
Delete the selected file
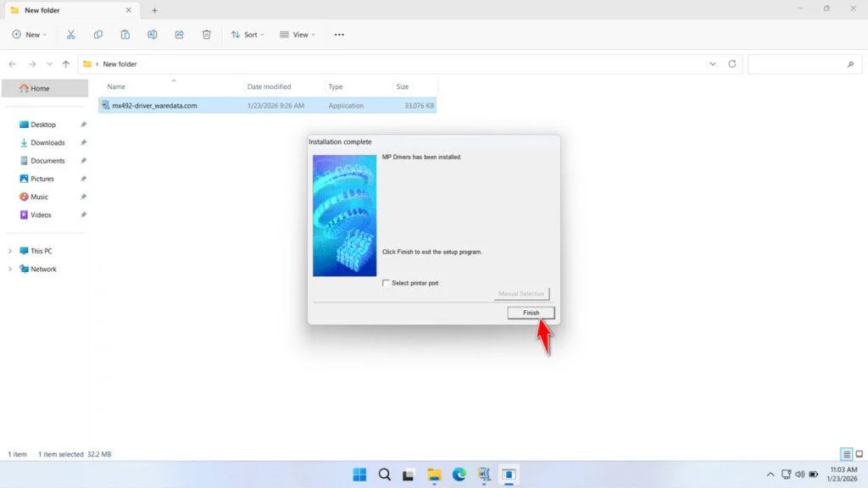click(x=206, y=34)
